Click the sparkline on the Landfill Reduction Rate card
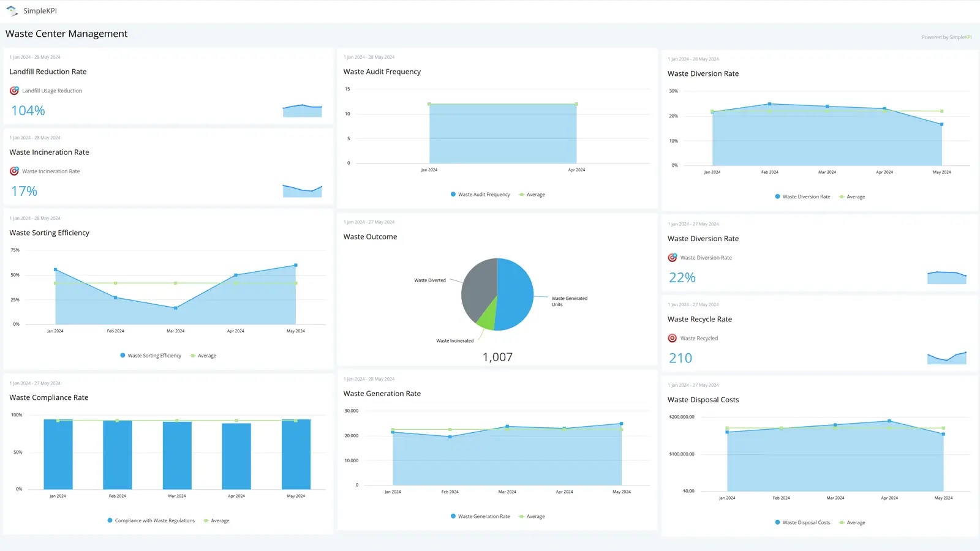 (x=301, y=110)
